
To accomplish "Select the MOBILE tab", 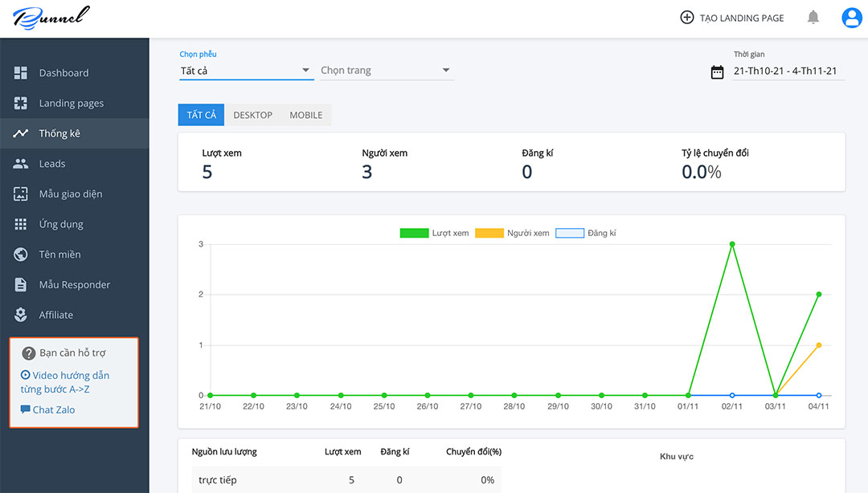I will tap(305, 115).
